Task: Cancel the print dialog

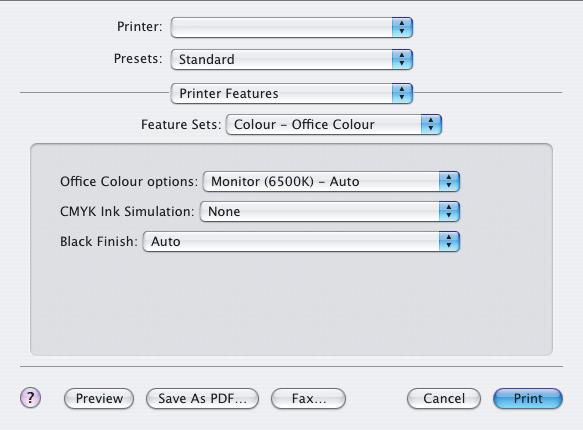Action: tap(444, 398)
